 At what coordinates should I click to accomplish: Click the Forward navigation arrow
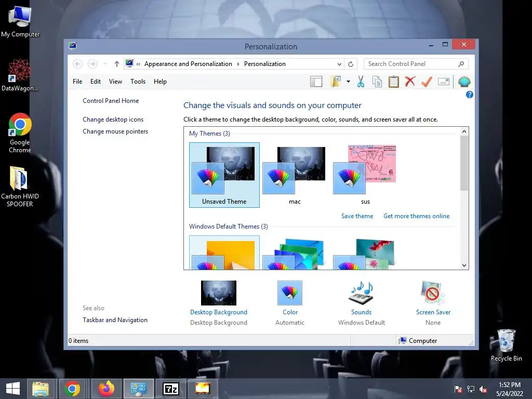pyautogui.click(x=92, y=64)
